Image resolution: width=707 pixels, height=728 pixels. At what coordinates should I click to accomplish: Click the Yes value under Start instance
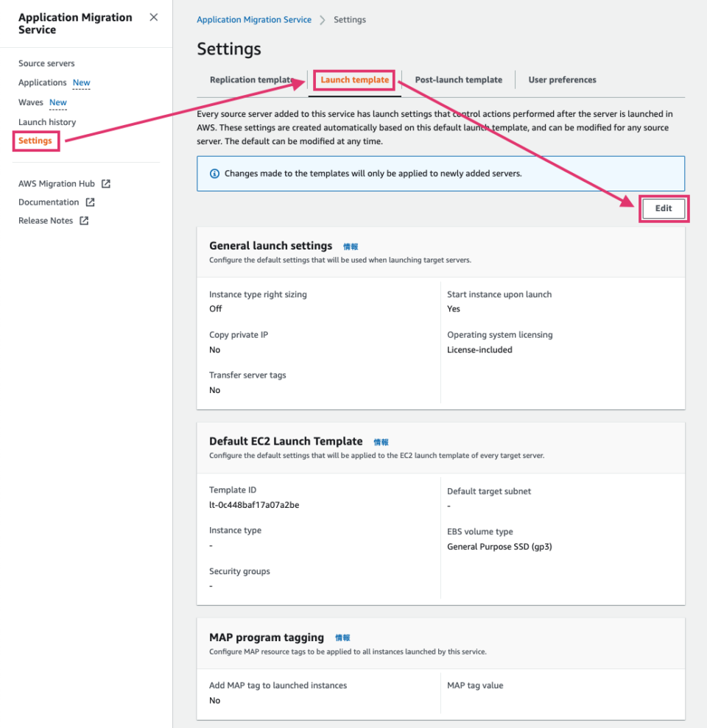(454, 308)
